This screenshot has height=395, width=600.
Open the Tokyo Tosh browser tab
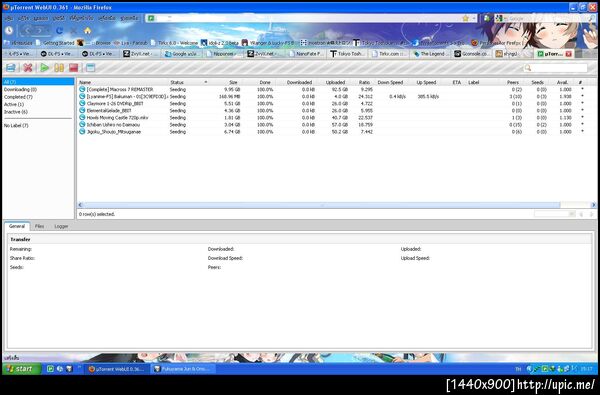click(x=347, y=54)
